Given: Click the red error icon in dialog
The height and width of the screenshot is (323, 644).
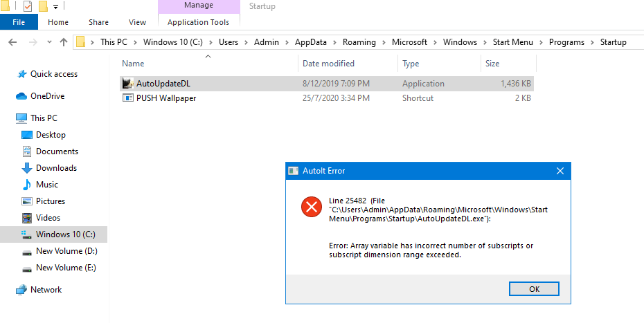Looking at the screenshot, I should tap(312, 207).
